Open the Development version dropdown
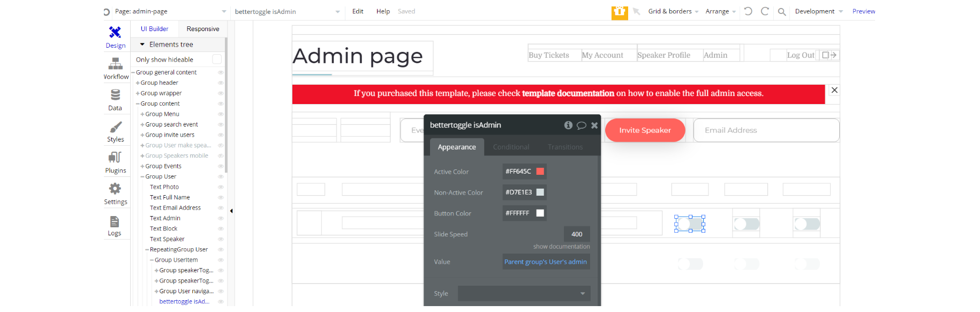Viewport: 980px width, 312px height. click(x=819, y=11)
